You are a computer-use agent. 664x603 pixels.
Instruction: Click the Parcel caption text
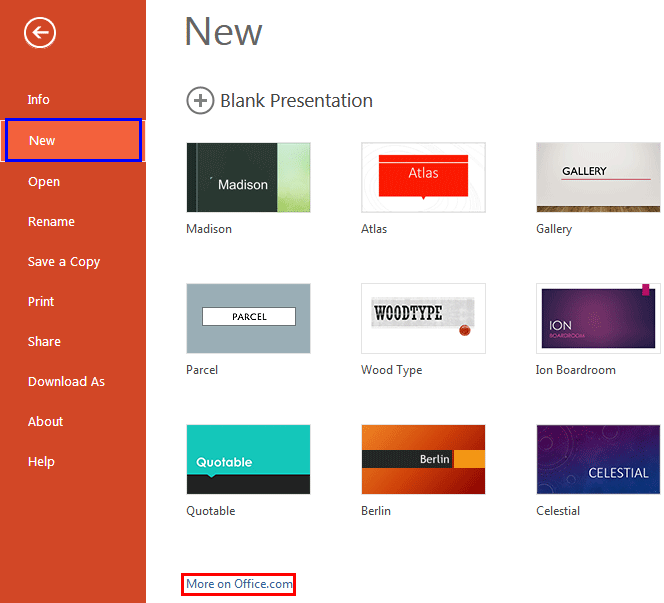click(x=202, y=370)
